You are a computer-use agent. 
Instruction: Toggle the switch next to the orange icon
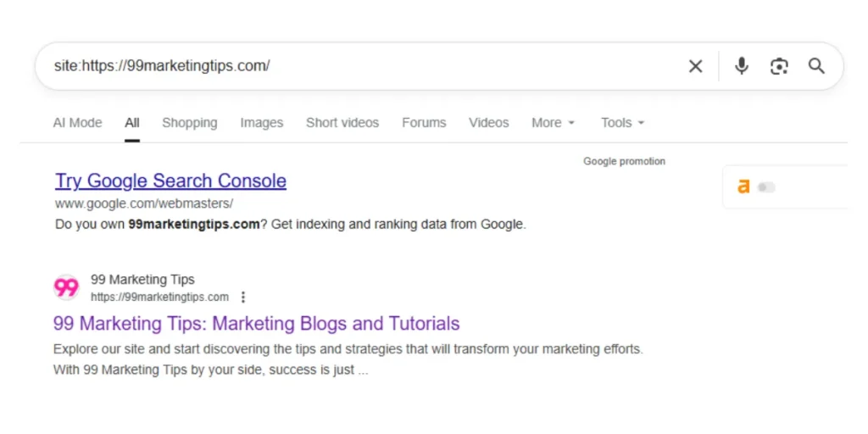tap(766, 187)
